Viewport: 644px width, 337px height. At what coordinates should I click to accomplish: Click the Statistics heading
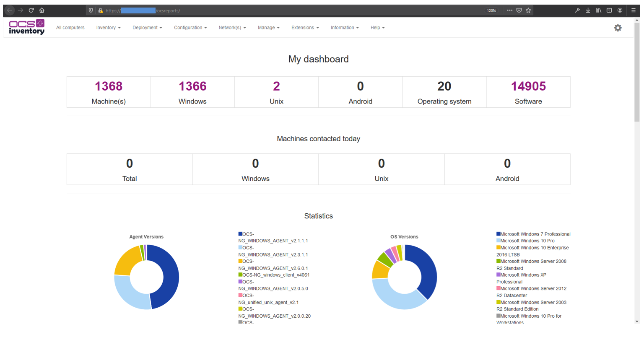318,216
